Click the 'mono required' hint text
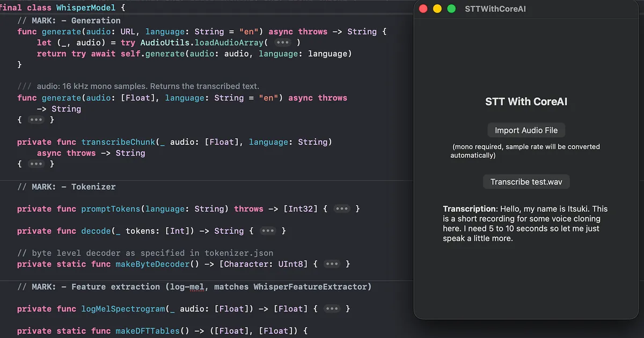 pyautogui.click(x=525, y=151)
